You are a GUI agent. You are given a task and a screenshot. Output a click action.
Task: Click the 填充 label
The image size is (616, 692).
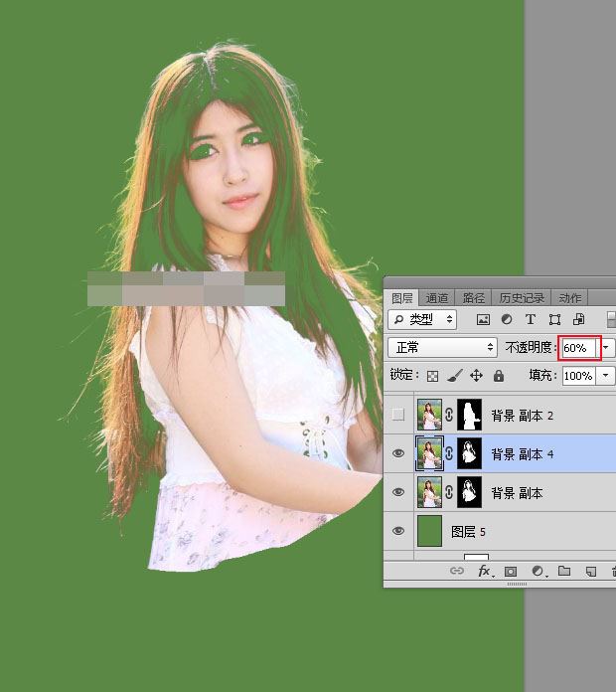pos(540,376)
